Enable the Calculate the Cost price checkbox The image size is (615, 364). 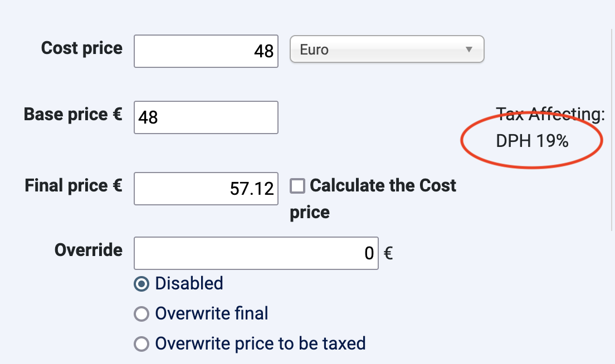[x=298, y=186]
